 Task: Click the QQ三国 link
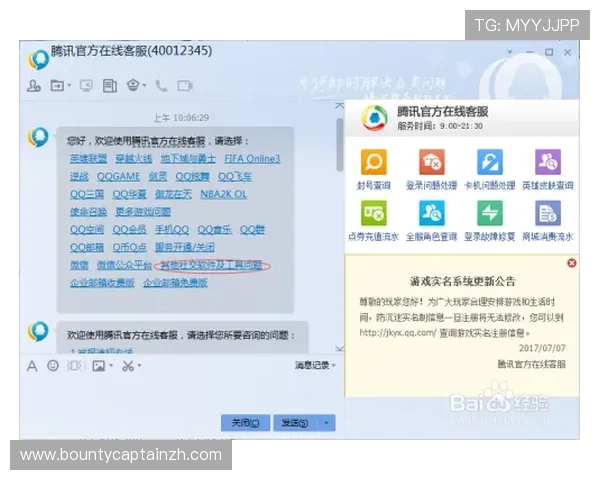87,194
